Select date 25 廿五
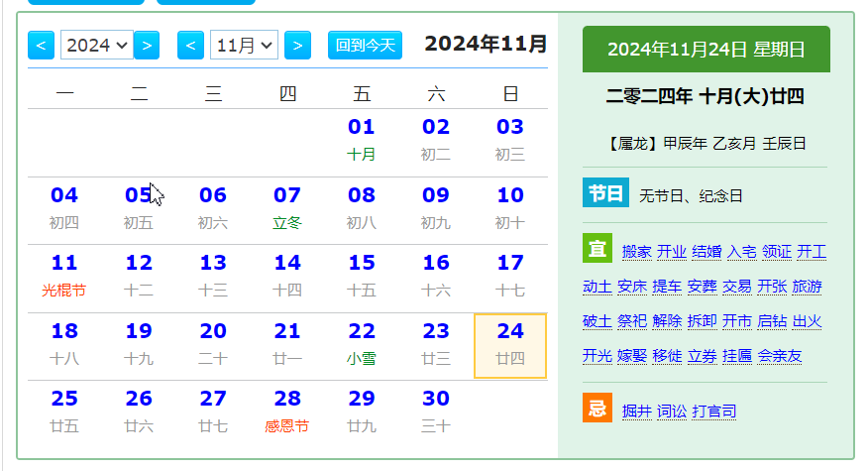The image size is (868, 471). point(64,412)
